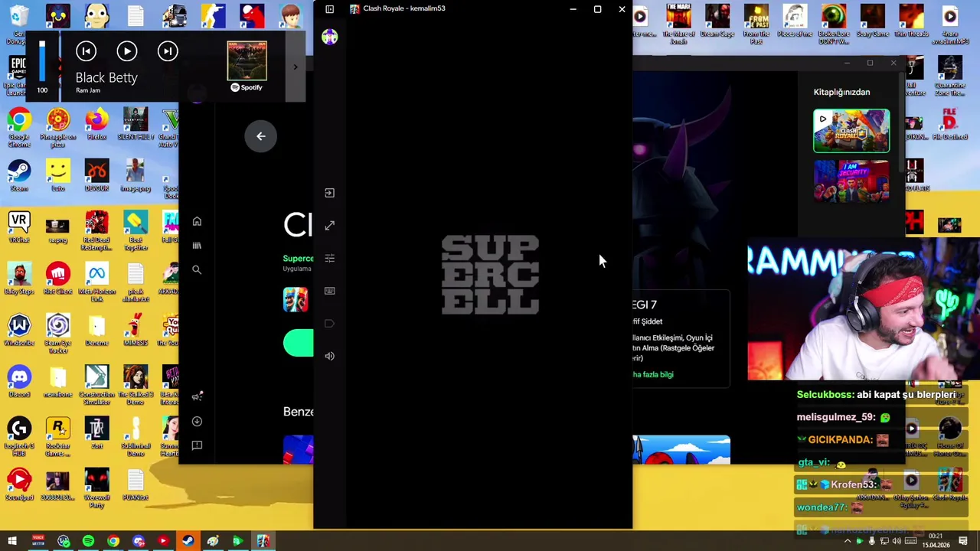
Task: Open the Riot Client desktop shortcut
Action: pyautogui.click(x=57, y=278)
